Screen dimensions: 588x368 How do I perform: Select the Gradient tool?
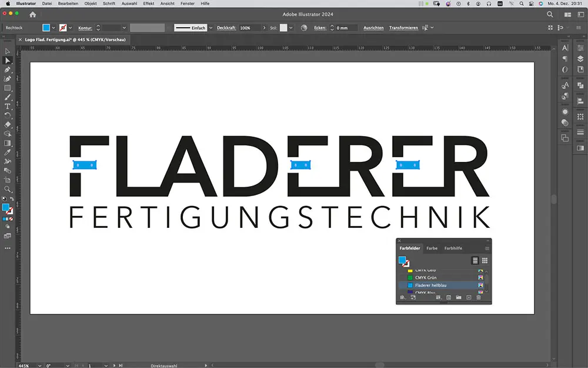(8, 143)
